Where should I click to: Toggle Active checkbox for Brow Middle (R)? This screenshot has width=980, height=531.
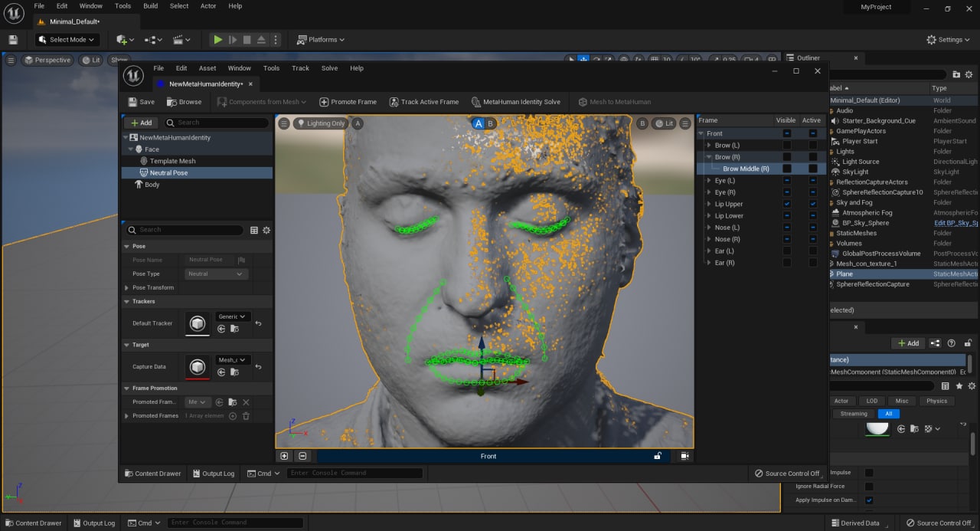coord(813,169)
